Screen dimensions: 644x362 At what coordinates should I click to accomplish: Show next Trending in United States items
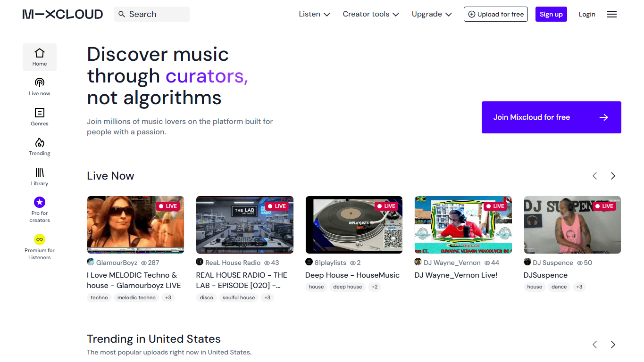tap(613, 345)
